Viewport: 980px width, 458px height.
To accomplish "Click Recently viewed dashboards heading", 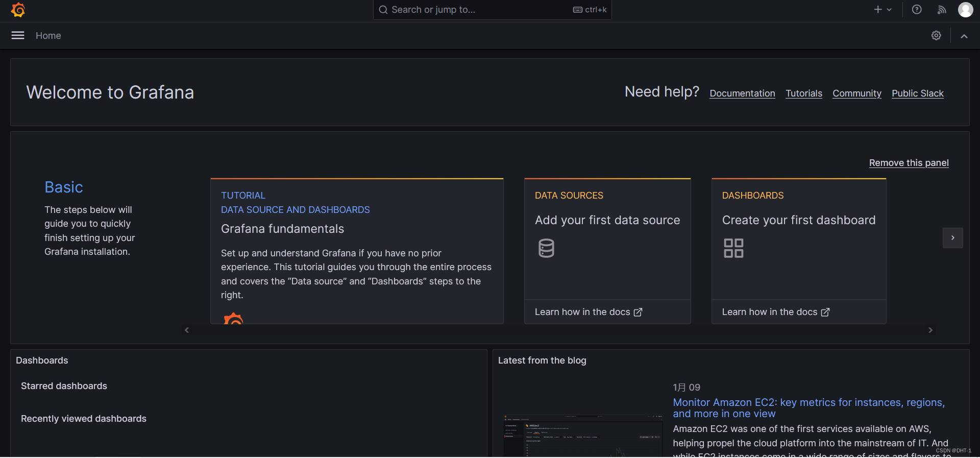I will (x=84, y=419).
